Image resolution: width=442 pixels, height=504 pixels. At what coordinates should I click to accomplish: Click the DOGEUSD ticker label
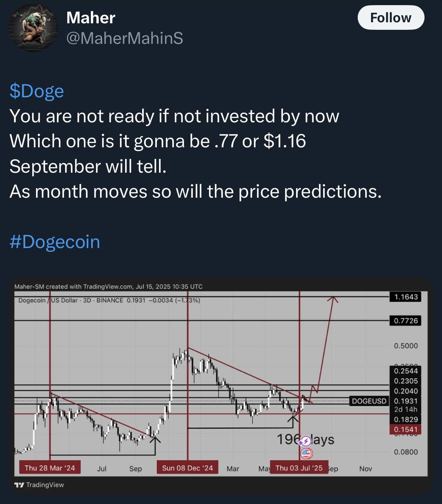(369, 401)
